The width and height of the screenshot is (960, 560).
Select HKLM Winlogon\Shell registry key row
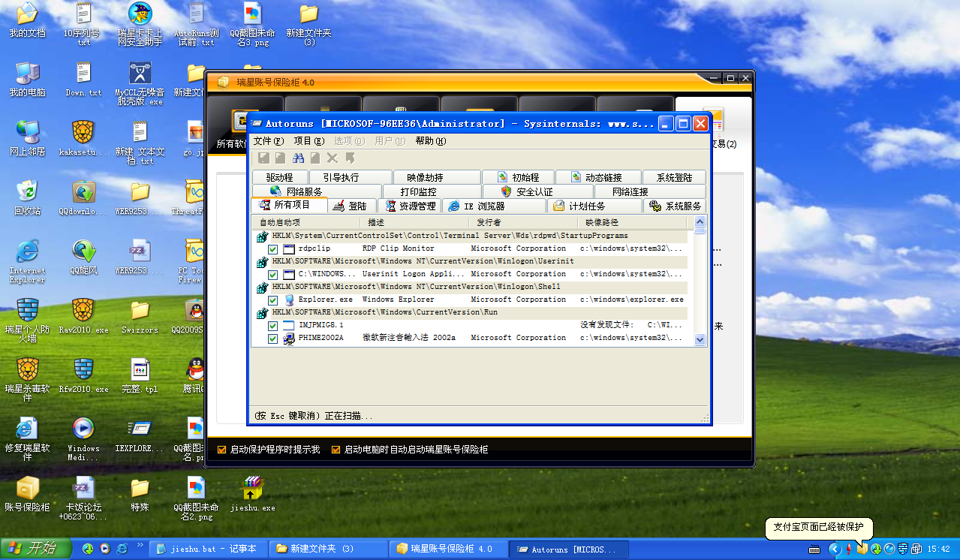click(471, 287)
